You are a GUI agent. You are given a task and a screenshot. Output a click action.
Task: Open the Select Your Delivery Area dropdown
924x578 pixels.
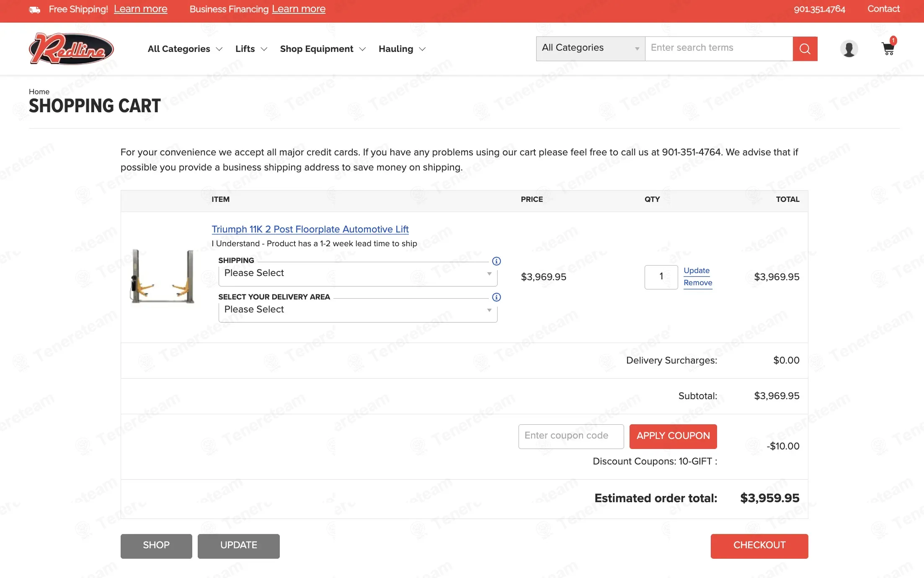point(358,310)
